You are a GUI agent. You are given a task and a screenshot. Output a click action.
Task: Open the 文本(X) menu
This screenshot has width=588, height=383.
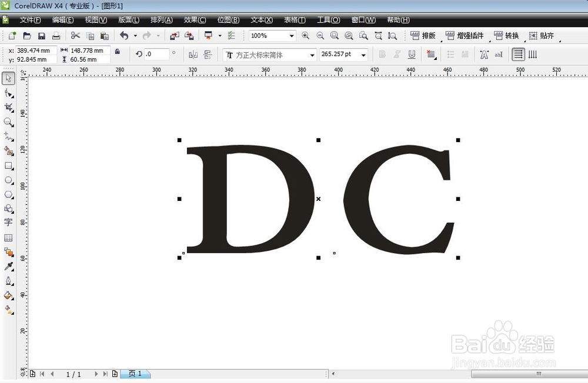click(262, 20)
